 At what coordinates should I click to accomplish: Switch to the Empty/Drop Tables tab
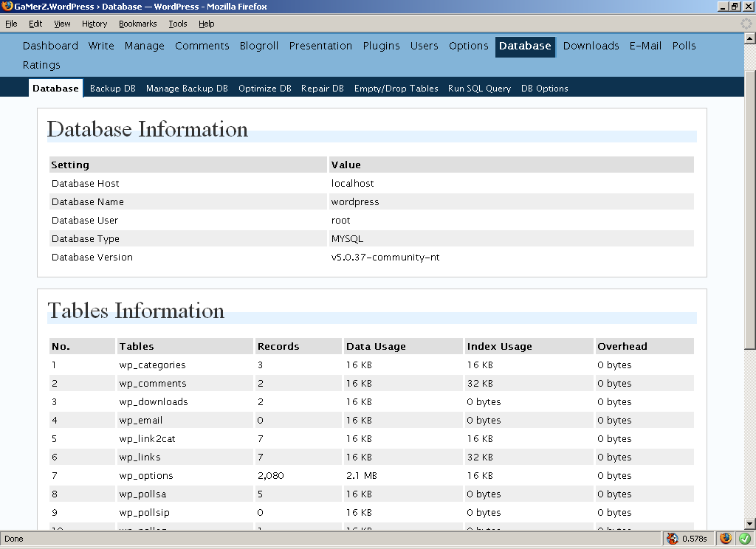[x=396, y=89]
